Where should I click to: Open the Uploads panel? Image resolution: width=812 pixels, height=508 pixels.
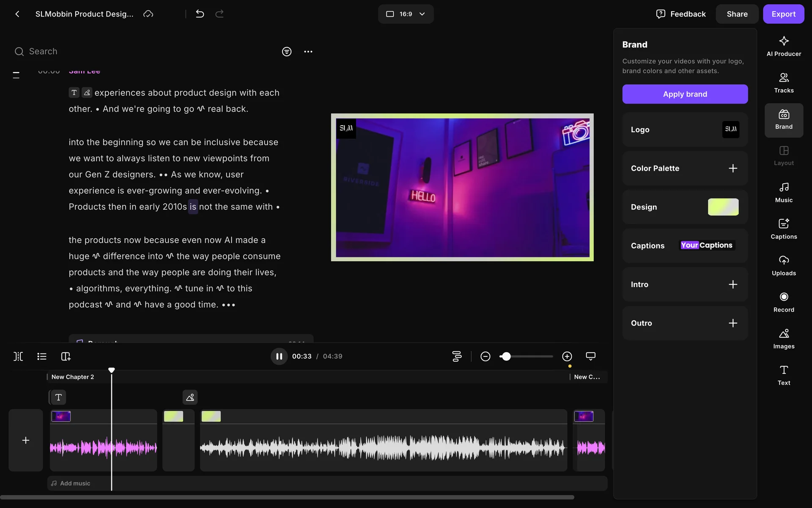click(x=783, y=265)
